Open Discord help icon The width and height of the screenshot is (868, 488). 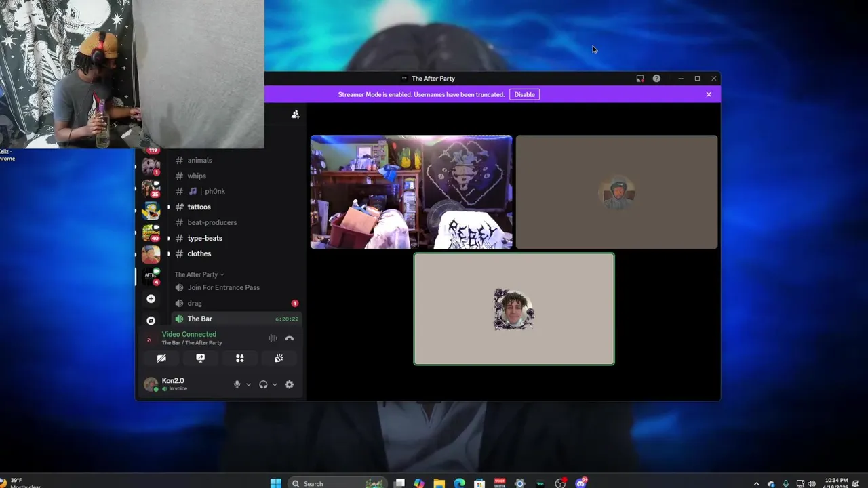(656, 79)
